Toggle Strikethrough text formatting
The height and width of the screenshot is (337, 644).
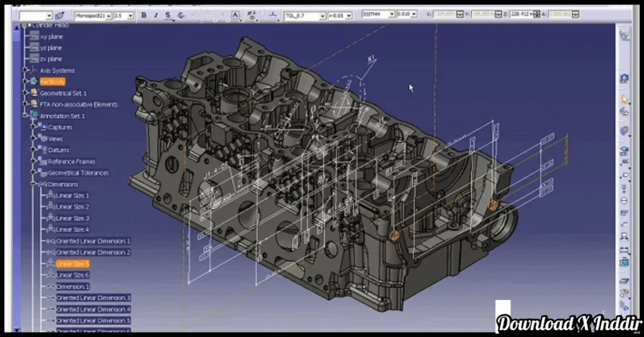[x=181, y=15]
